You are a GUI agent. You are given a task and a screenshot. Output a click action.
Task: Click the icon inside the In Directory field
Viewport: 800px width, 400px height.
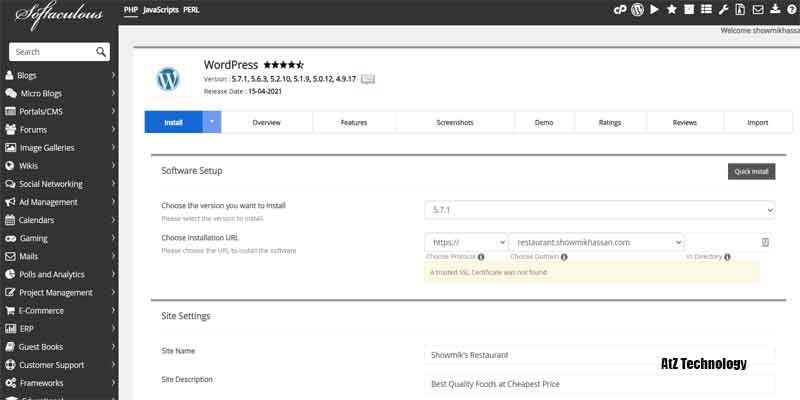(x=765, y=242)
